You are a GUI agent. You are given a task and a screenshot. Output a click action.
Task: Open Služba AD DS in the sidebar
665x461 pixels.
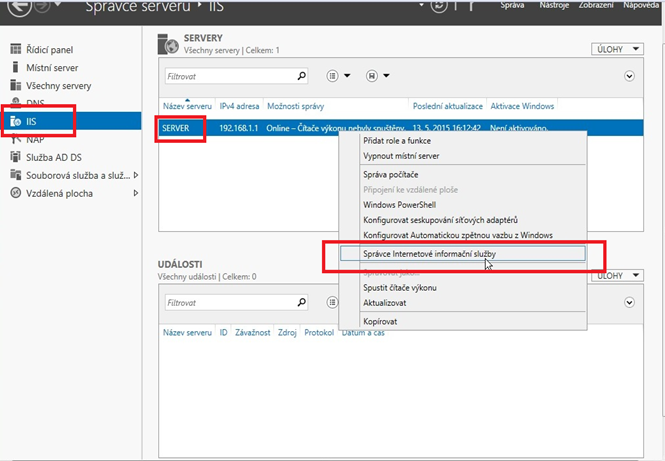pyautogui.click(x=54, y=157)
